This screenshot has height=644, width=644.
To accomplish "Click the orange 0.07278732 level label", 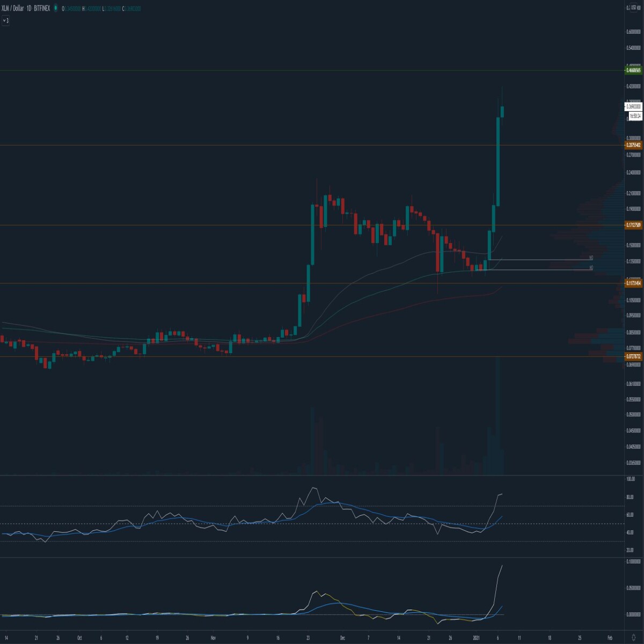I will coord(633,356).
